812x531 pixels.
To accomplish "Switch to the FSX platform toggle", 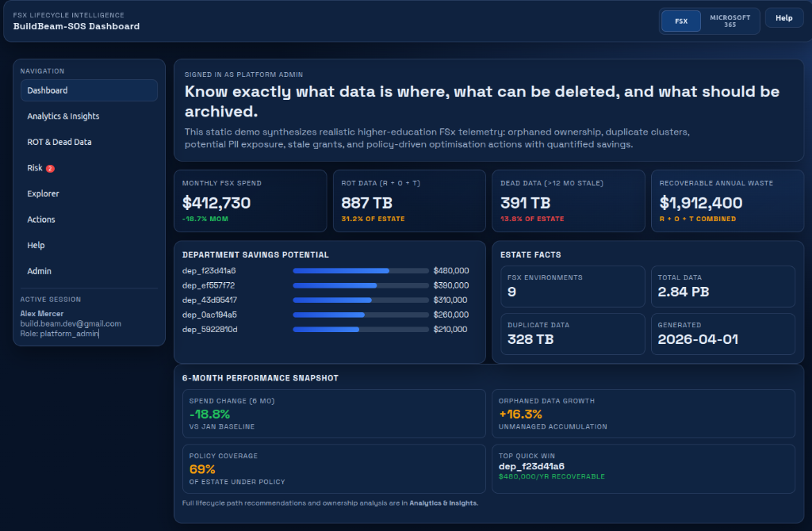I will (x=681, y=21).
